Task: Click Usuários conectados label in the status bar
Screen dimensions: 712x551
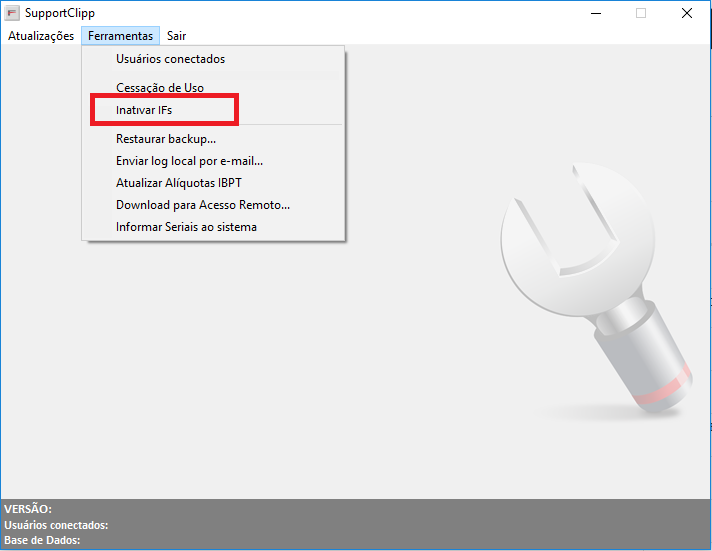Action: pyautogui.click(x=56, y=525)
